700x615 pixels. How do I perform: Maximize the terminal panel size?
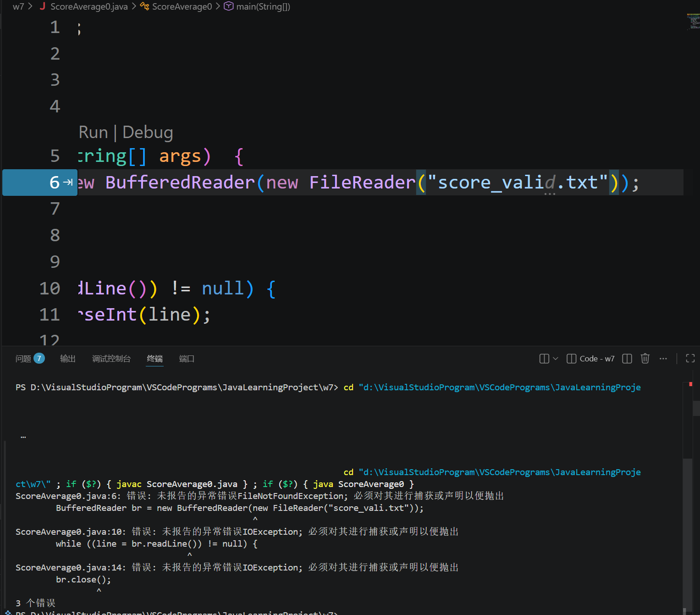[x=690, y=359]
